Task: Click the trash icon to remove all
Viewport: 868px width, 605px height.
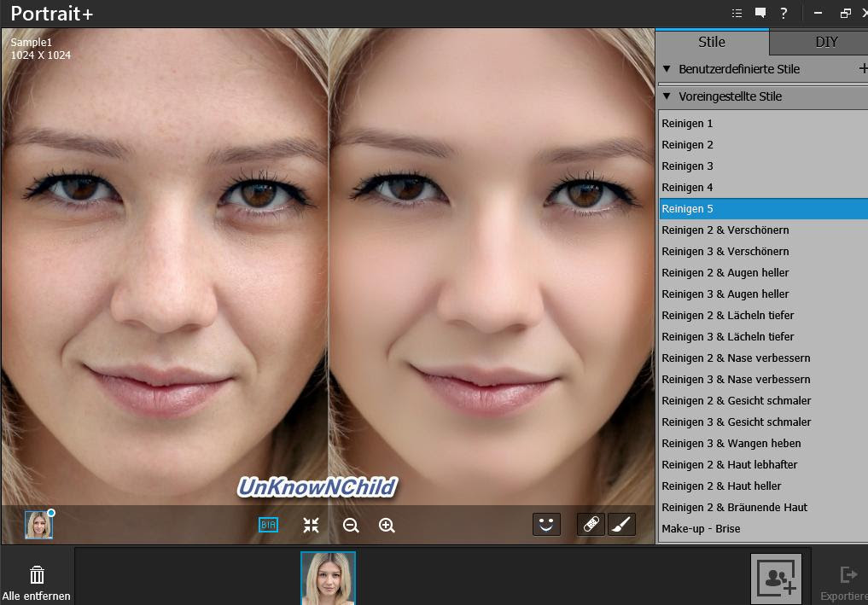Action: [x=37, y=574]
